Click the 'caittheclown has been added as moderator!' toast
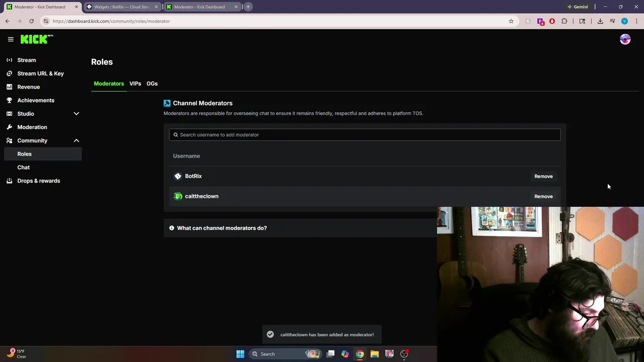The image size is (644, 362). pyautogui.click(x=321, y=334)
